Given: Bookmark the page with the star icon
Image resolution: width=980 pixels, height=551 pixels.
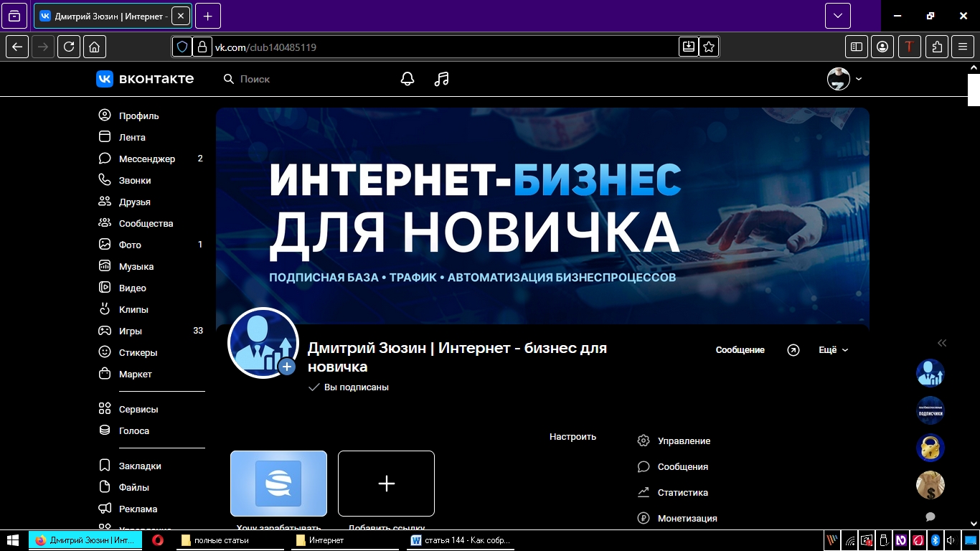Looking at the screenshot, I should pos(709,46).
